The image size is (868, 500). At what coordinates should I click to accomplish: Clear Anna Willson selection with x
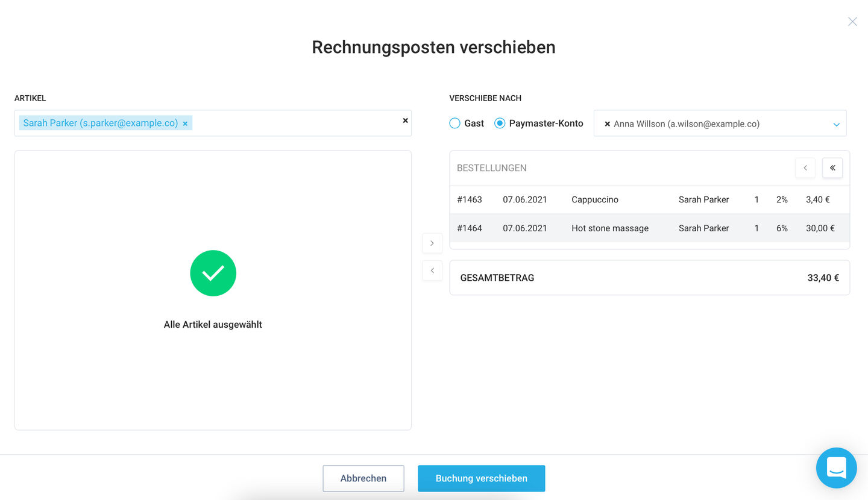[607, 124]
